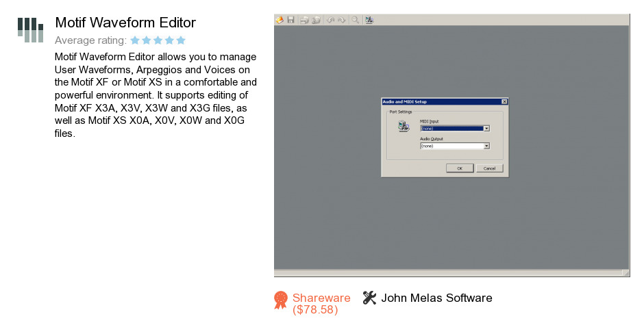Click the magnifier Find icon

coord(356,20)
